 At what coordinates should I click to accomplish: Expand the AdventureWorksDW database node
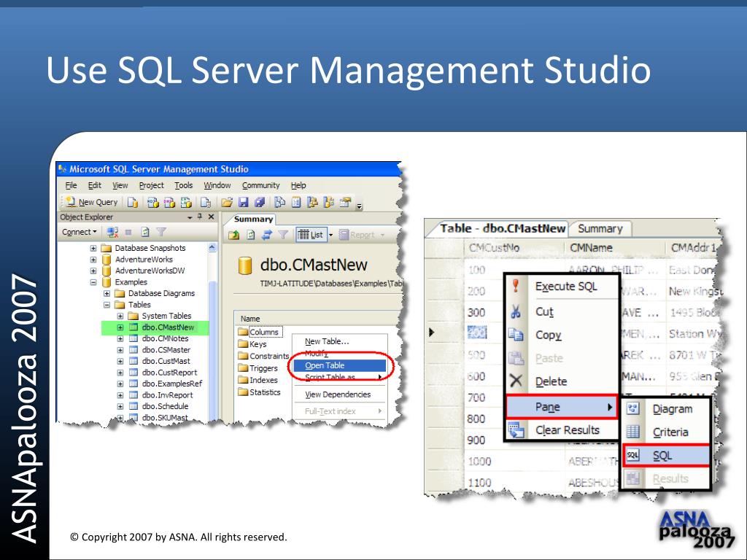(x=93, y=271)
